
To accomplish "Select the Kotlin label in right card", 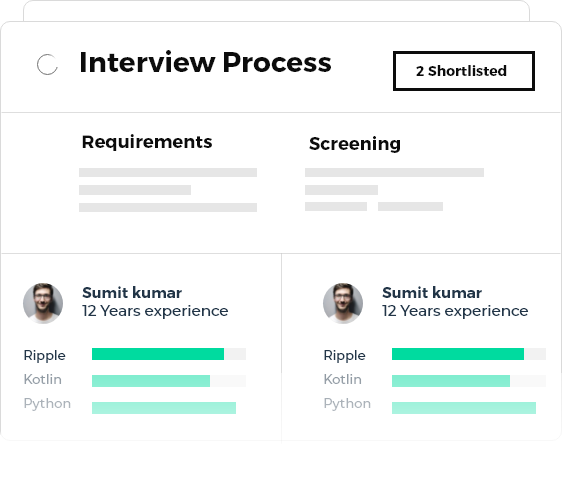I will 343,379.
